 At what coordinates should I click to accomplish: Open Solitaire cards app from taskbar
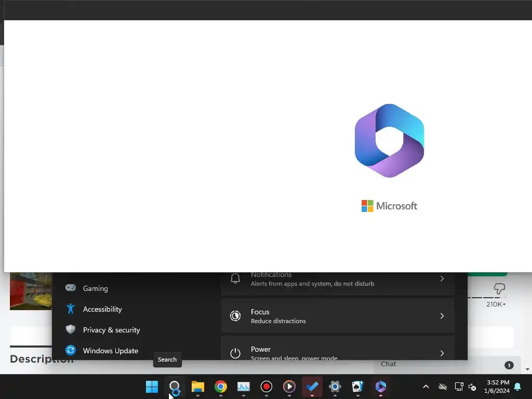pyautogui.click(x=357, y=387)
